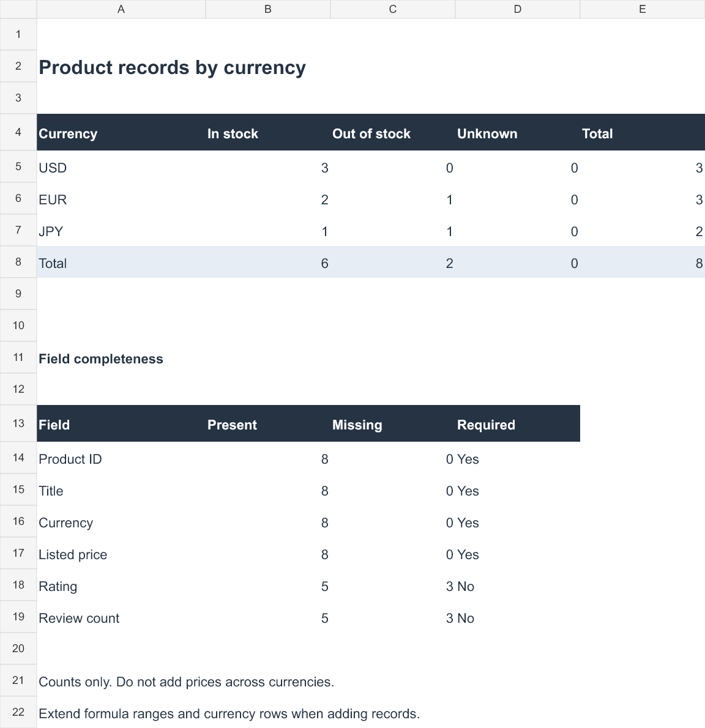The height and width of the screenshot is (728, 705).
Task: Select column C header
Action: 393,9
